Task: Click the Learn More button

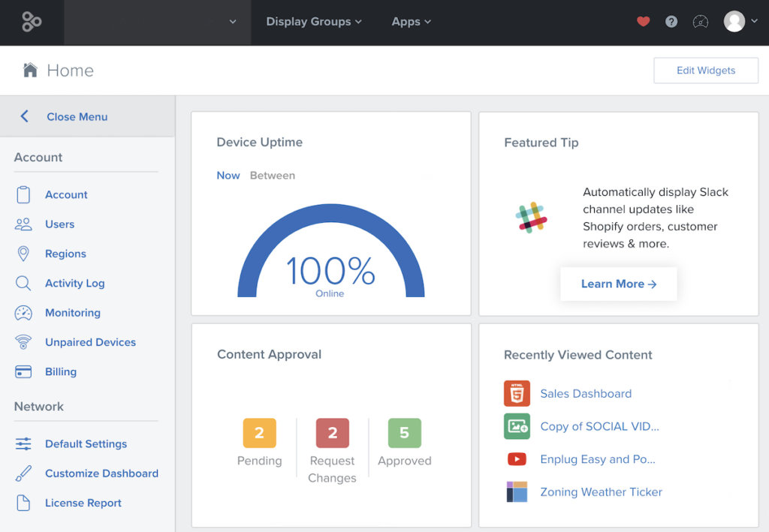Action: coord(619,284)
